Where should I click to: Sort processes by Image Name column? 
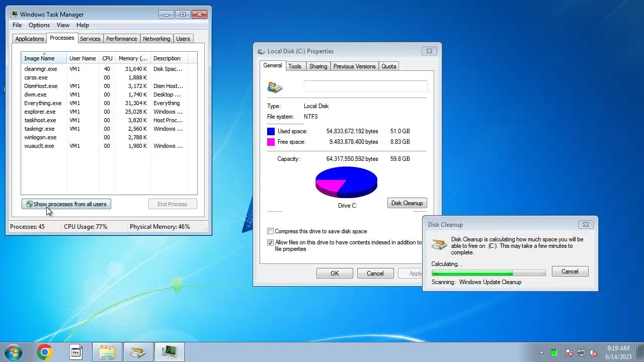[44, 58]
